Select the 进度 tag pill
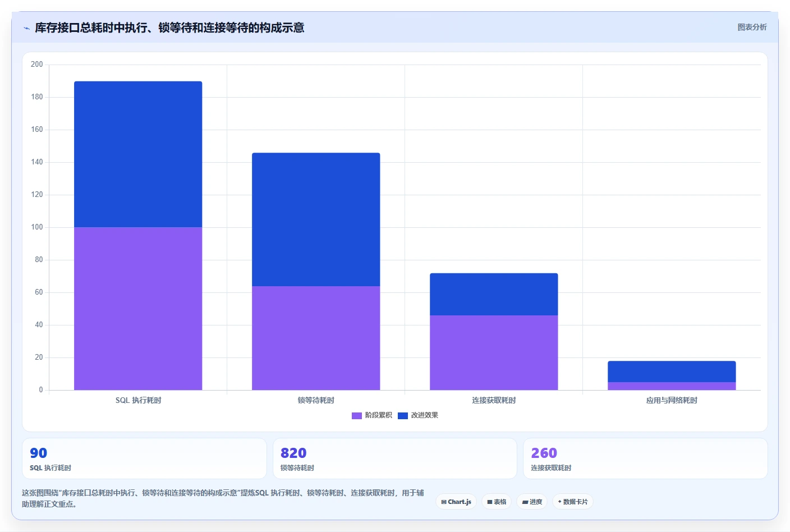Viewport: 790px width, 532px height. pyautogui.click(x=532, y=502)
